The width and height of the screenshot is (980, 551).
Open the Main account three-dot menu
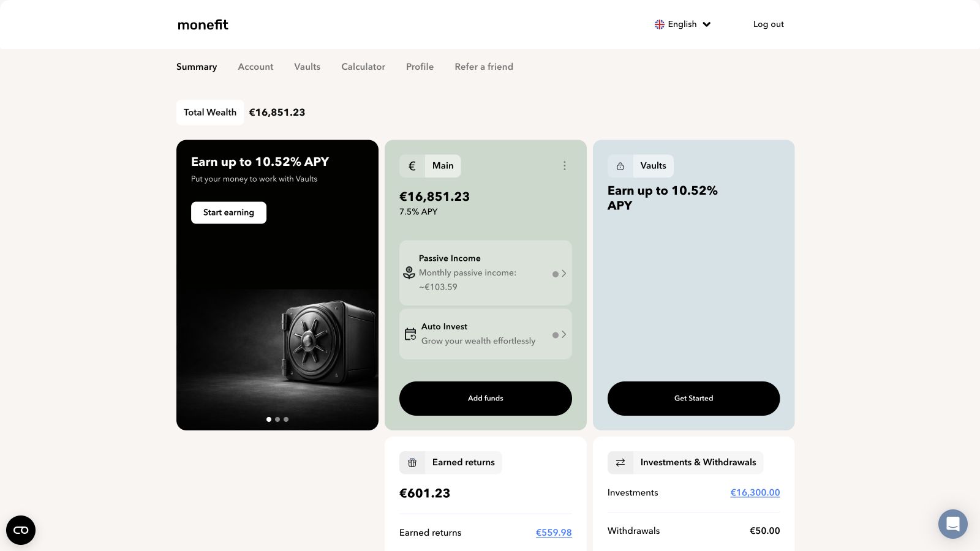[564, 166]
